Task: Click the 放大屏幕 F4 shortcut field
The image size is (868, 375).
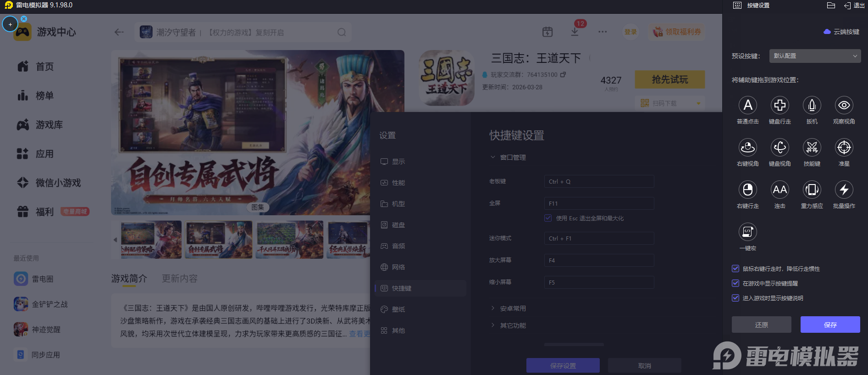Action: (x=599, y=260)
